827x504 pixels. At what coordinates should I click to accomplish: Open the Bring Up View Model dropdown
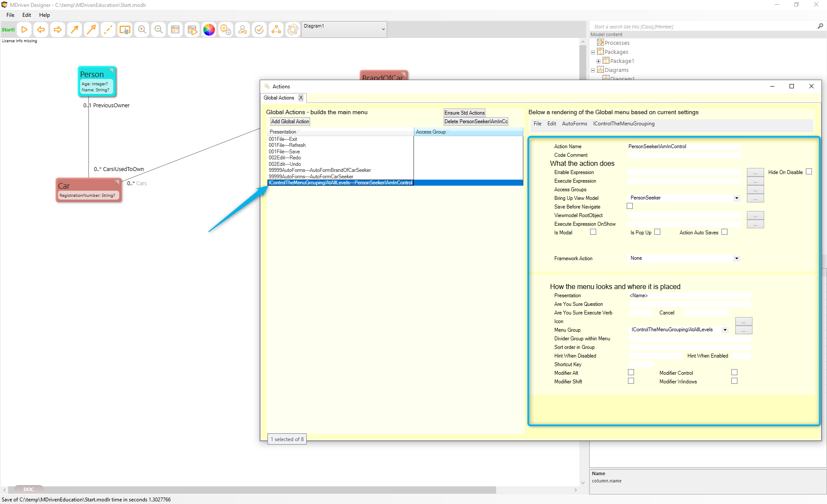click(737, 198)
